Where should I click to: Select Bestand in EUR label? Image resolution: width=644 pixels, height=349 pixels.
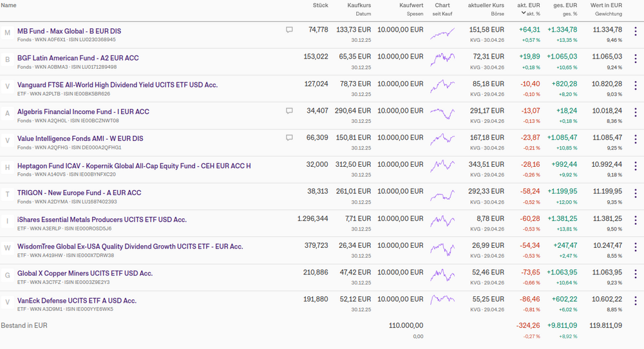(x=24, y=326)
